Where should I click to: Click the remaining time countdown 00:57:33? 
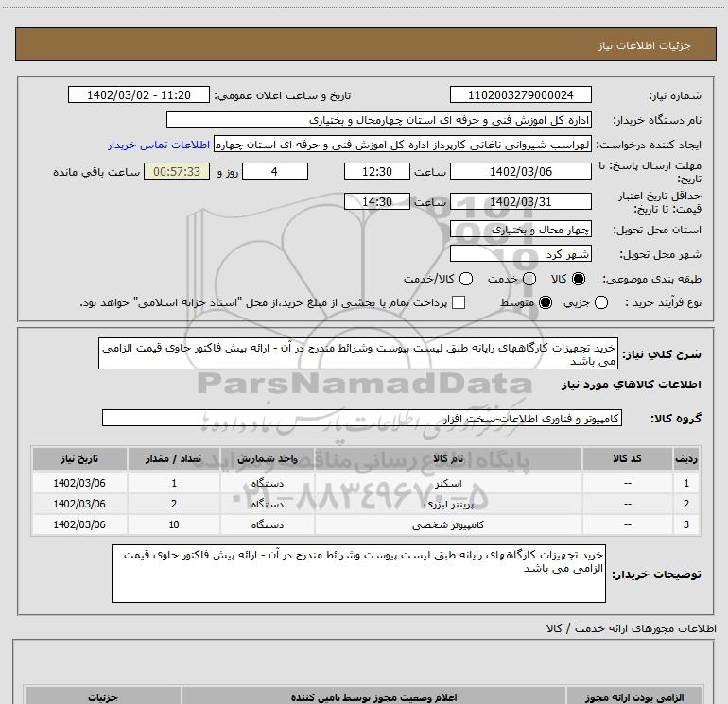[x=177, y=171]
